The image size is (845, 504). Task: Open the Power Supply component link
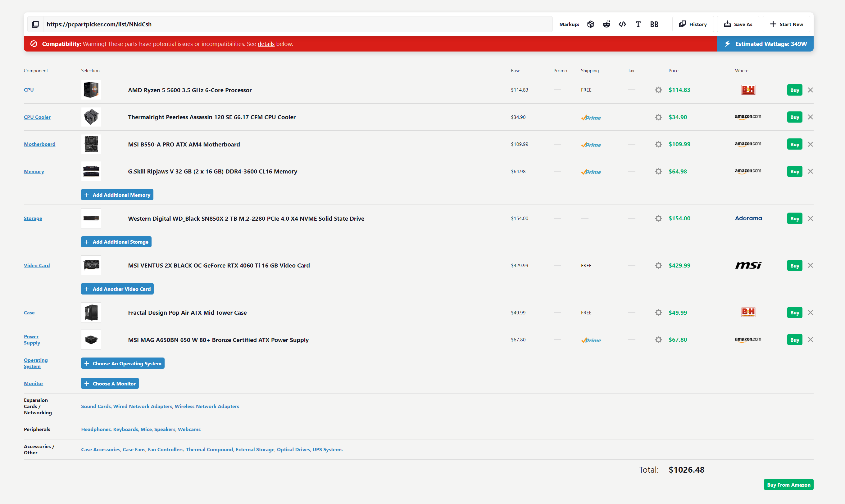[32, 340]
